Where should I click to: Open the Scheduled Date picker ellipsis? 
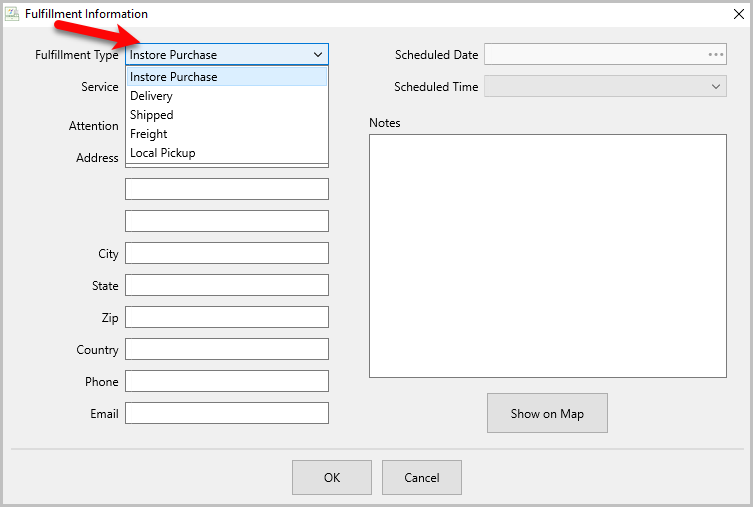click(716, 55)
